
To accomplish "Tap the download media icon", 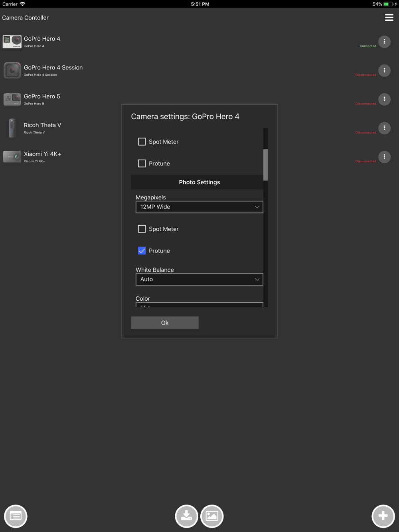I will tap(186, 516).
